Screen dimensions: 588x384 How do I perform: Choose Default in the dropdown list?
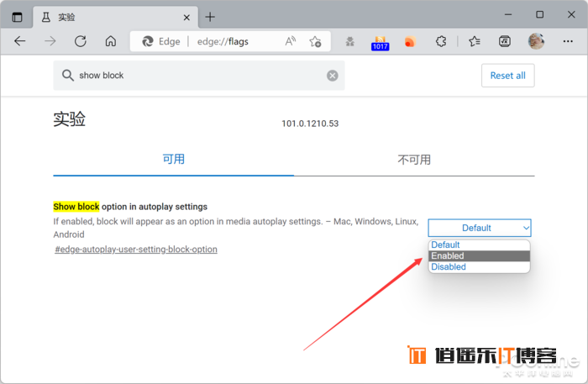480,245
